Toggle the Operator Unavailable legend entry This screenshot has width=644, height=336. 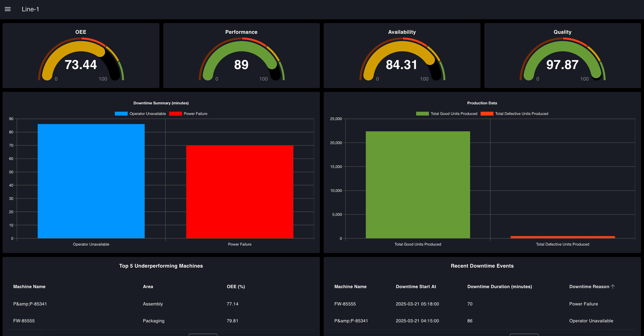147,113
